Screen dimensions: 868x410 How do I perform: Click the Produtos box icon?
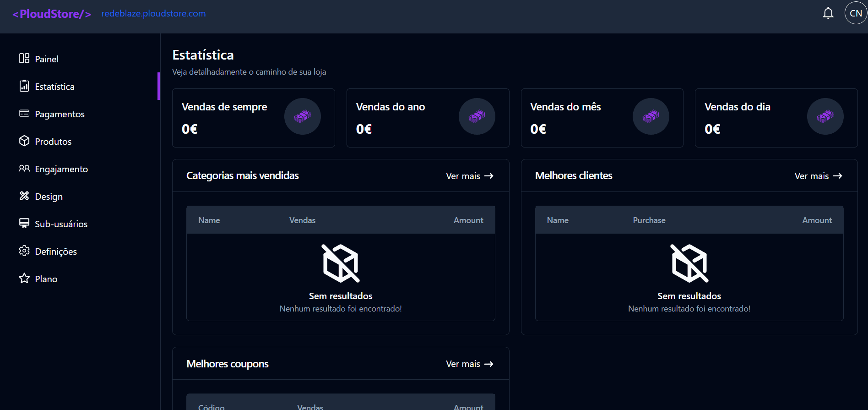(24, 141)
